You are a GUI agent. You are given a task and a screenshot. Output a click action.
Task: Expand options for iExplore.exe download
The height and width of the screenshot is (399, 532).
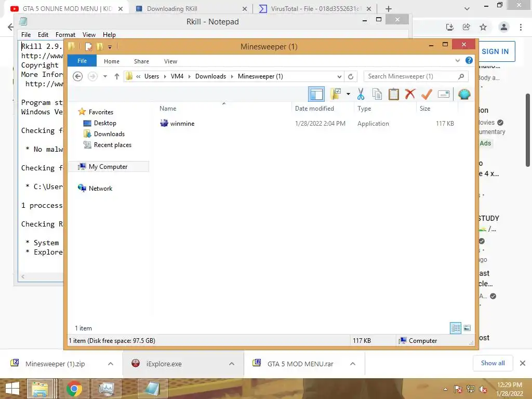coord(231,364)
